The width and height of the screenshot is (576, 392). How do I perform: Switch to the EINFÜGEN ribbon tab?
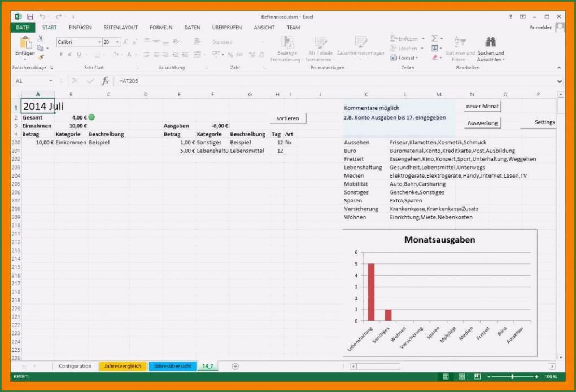[80, 27]
